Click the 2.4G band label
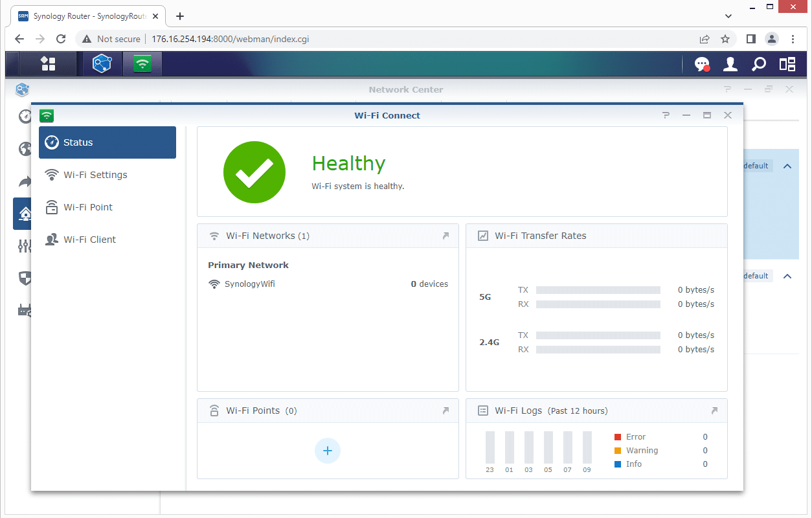Screen dimensions: 812x518 tap(489, 343)
